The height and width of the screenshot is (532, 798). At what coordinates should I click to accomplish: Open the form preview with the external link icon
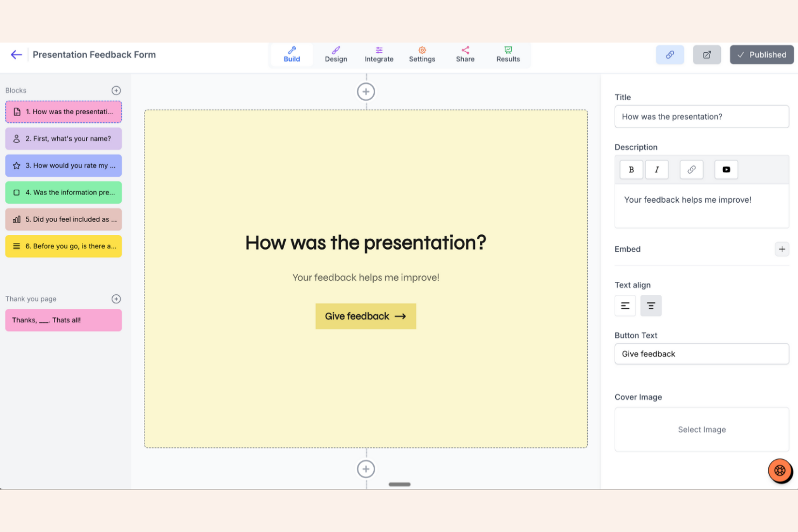707,54
